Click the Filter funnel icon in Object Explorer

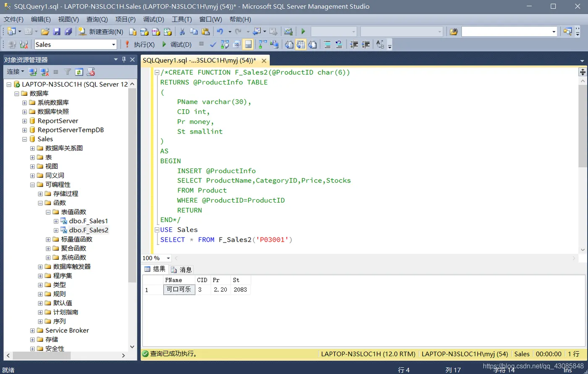[68, 72]
